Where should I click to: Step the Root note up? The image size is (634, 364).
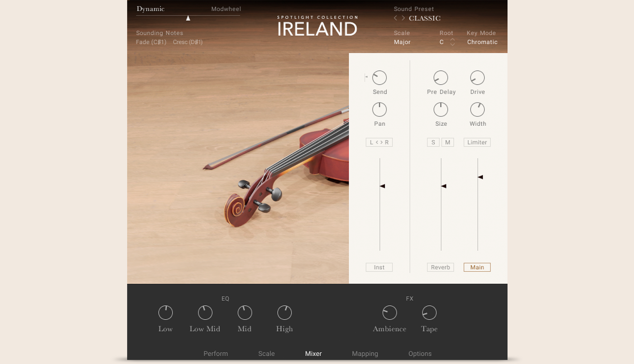[452, 39]
